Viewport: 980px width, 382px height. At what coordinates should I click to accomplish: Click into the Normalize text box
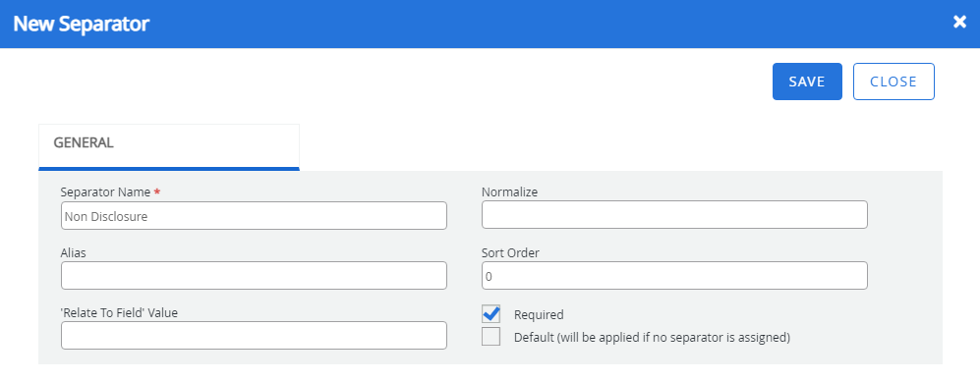[674, 215]
